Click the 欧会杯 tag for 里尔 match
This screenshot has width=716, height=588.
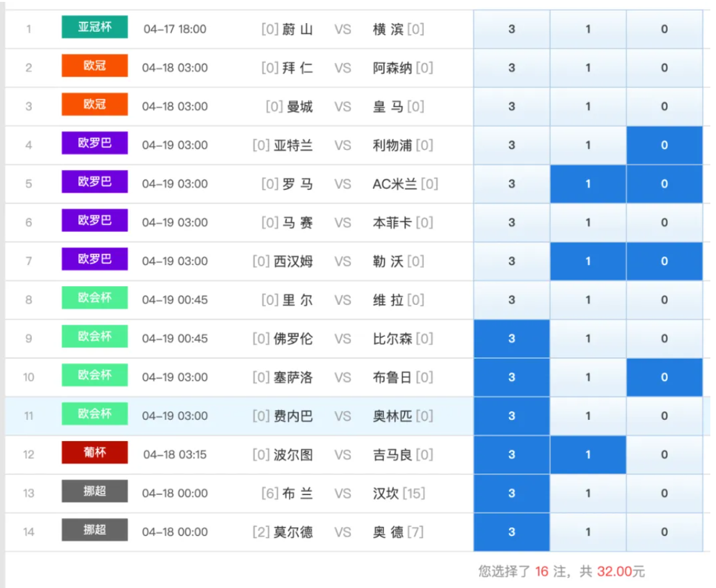(x=94, y=298)
